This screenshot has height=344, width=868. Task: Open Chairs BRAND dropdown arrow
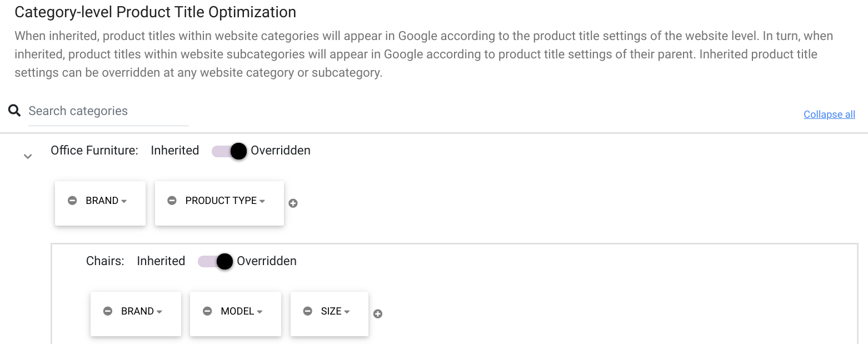pos(159,312)
